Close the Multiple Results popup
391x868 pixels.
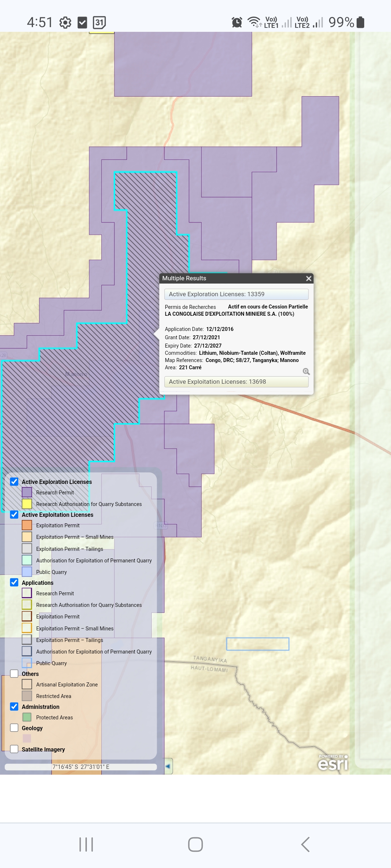tap(308, 278)
